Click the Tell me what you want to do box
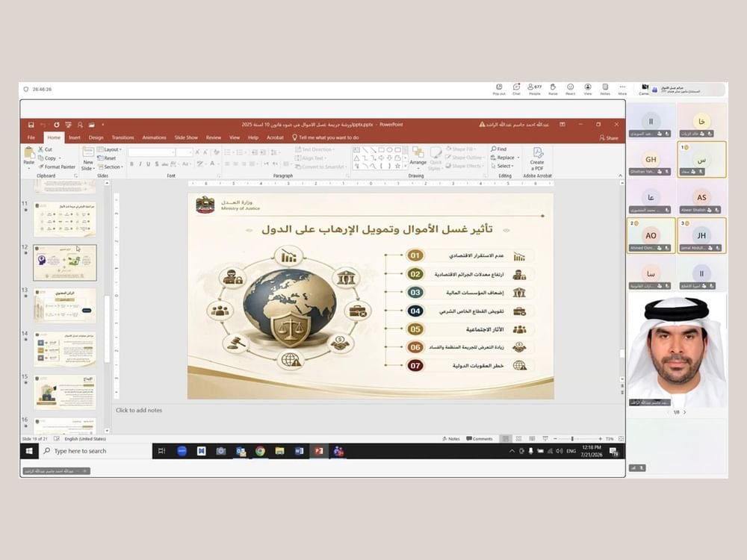 point(326,137)
